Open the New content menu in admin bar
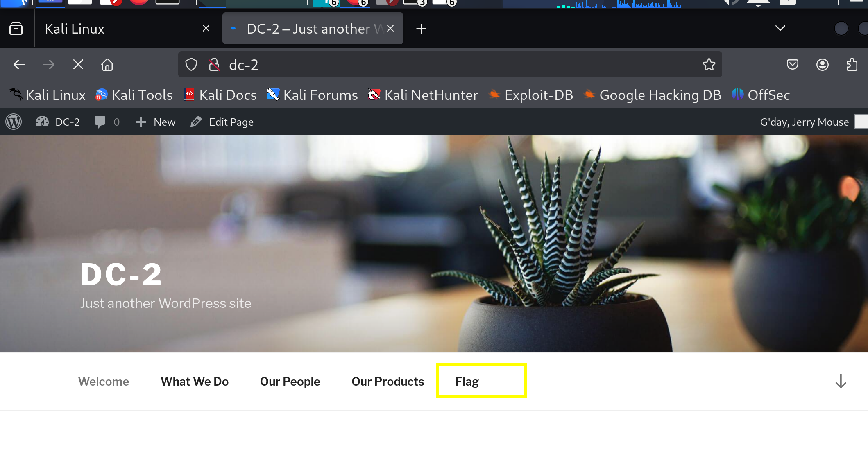This screenshot has width=868, height=454. [156, 122]
